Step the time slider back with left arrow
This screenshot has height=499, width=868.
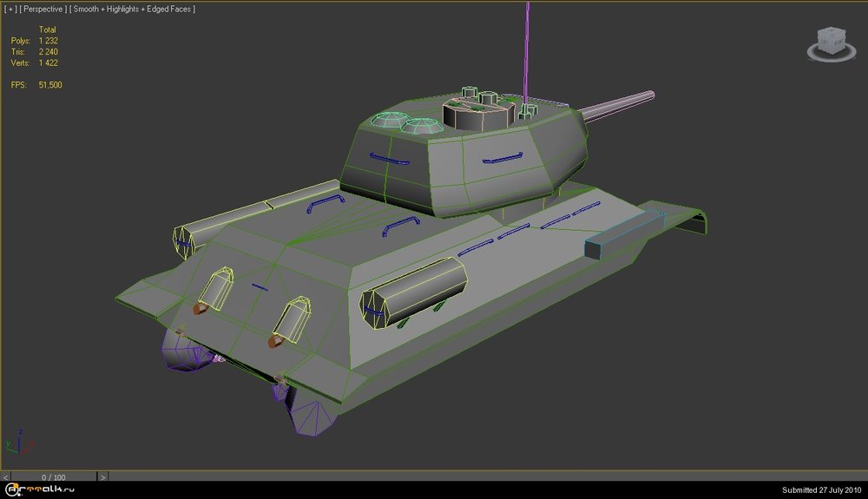6,476
